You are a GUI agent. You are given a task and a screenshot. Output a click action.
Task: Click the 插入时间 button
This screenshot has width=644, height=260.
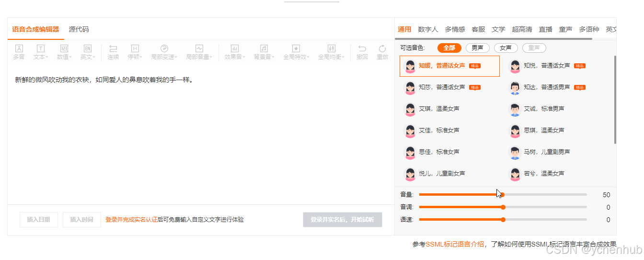(82, 220)
